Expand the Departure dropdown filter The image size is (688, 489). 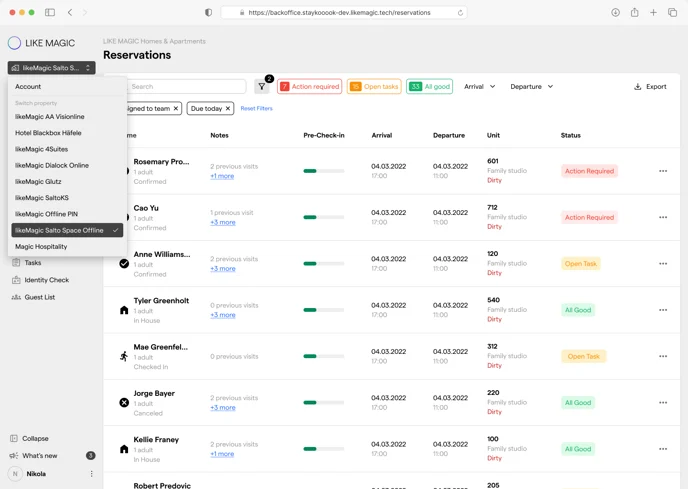coord(531,86)
